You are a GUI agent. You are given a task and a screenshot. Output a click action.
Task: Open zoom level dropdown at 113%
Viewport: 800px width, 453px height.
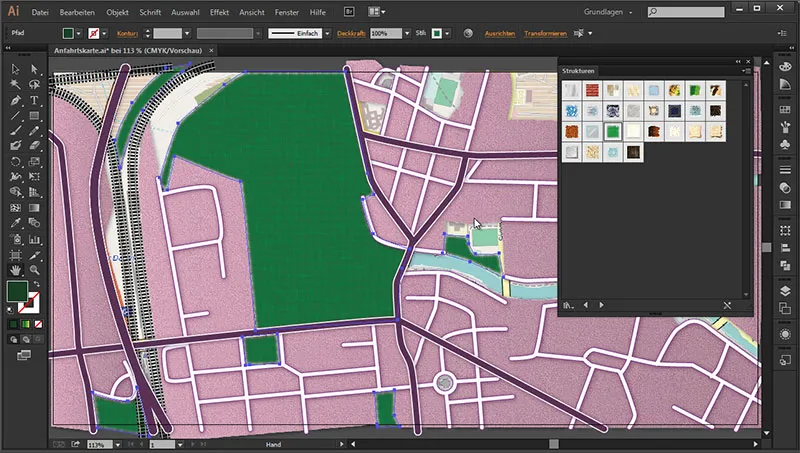pyautogui.click(x=117, y=445)
